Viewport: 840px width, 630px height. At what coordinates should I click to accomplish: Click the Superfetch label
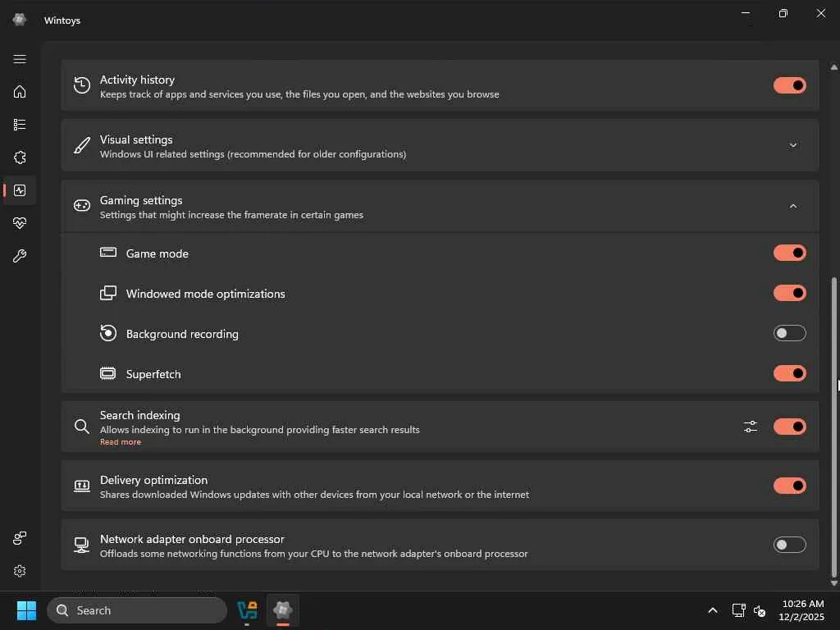[153, 374]
